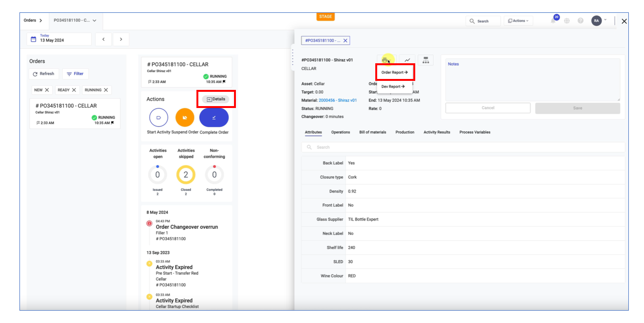Close the #PO345181100 tag chip

[346, 41]
